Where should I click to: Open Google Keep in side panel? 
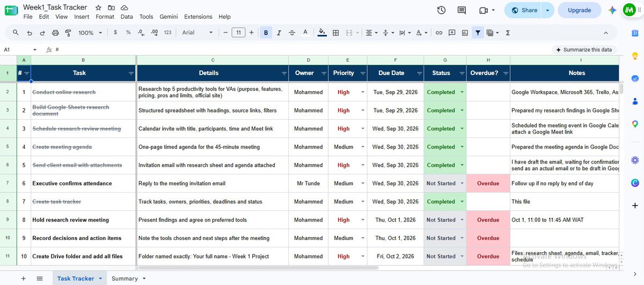[635, 56]
